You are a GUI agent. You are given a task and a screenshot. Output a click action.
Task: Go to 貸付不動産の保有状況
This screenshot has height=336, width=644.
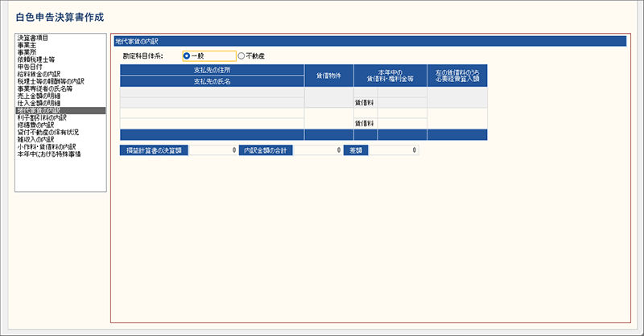click(47, 132)
